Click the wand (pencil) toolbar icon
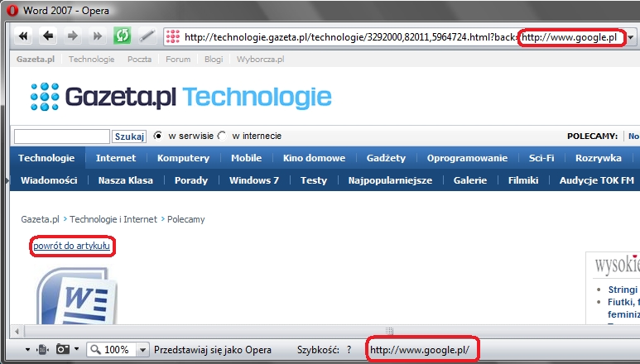 pos(147,36)
